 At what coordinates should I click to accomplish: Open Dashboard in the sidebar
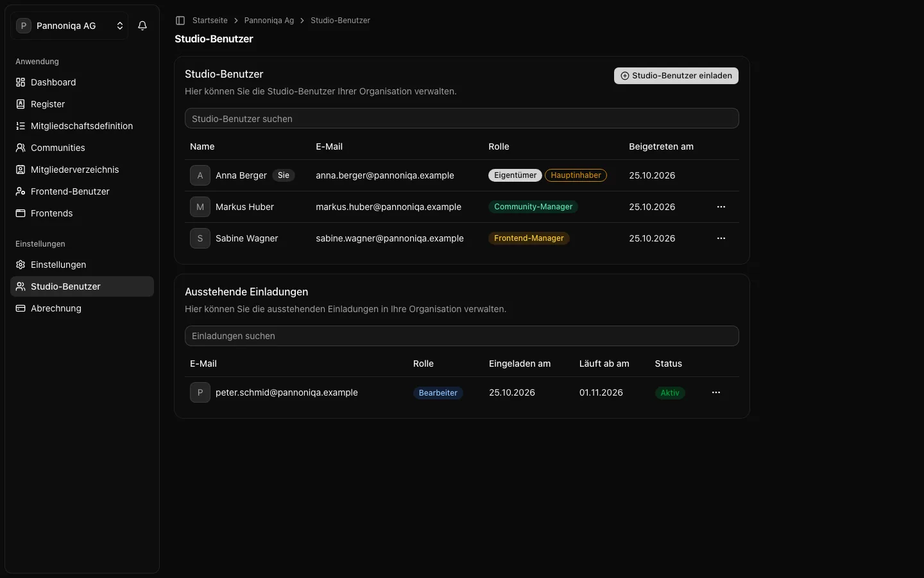click(82, 82)
